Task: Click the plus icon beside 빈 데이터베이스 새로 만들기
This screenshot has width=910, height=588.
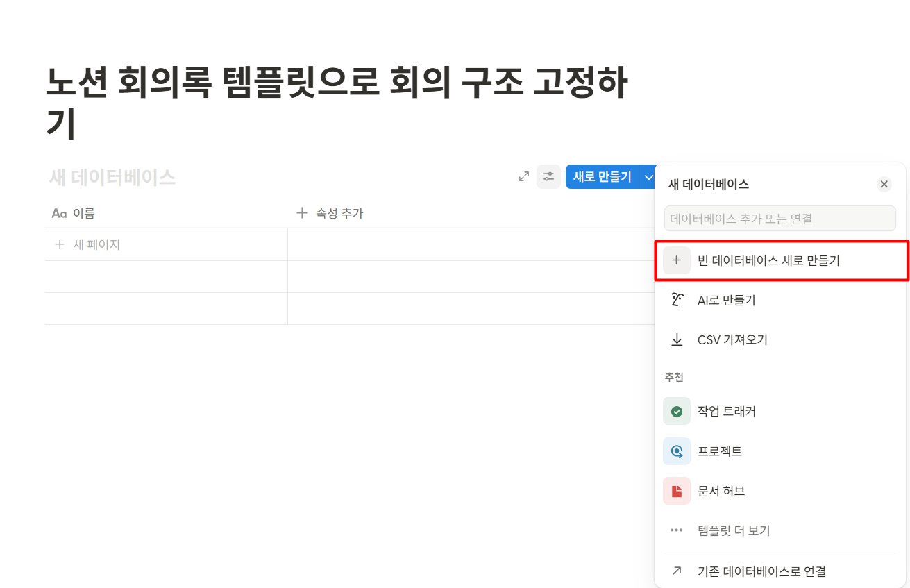Action: point(677,260)
